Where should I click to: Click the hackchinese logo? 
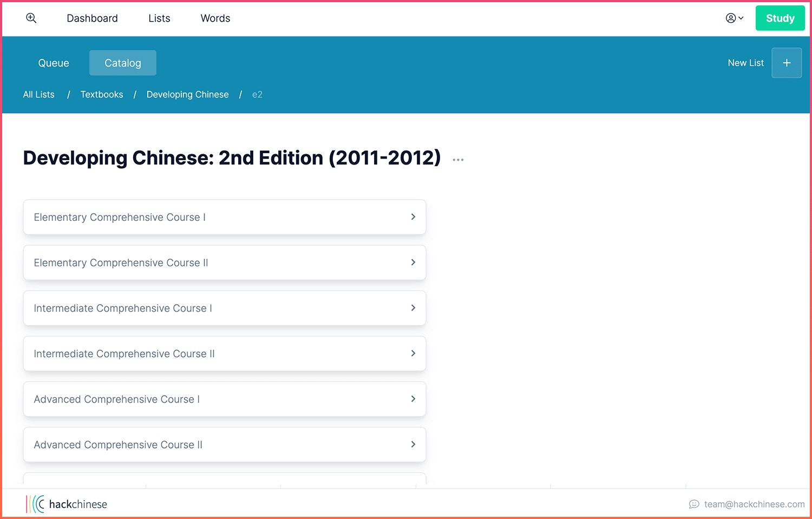click(66, 504)
